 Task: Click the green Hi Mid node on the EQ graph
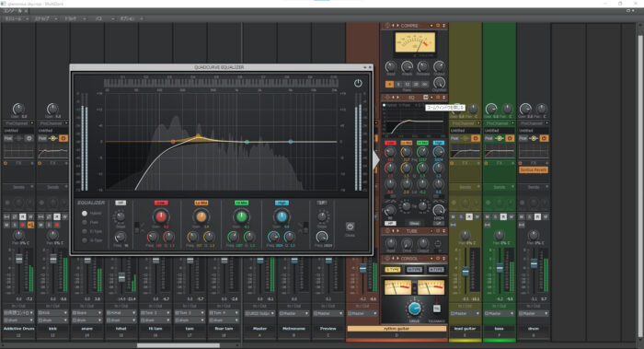(x=247, y=142)
